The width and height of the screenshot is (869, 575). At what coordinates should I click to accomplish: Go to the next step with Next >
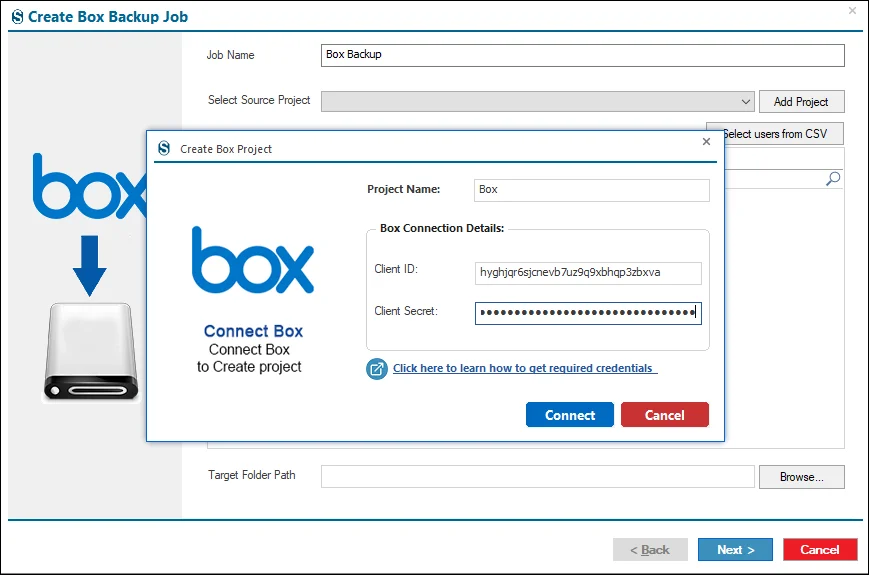pyautogui.click(x=735, y=550)
